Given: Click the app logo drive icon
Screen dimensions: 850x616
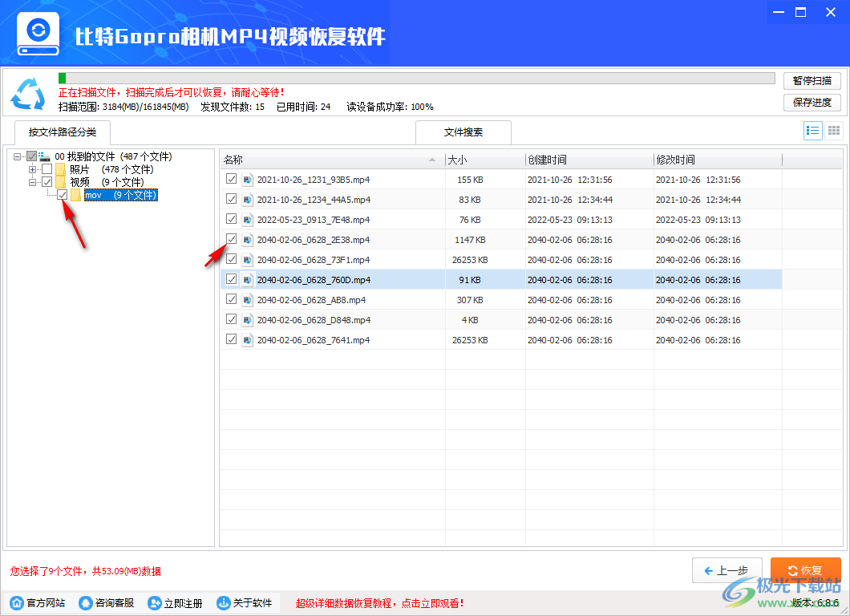Looking at the screenshot, I should point(38,34).
